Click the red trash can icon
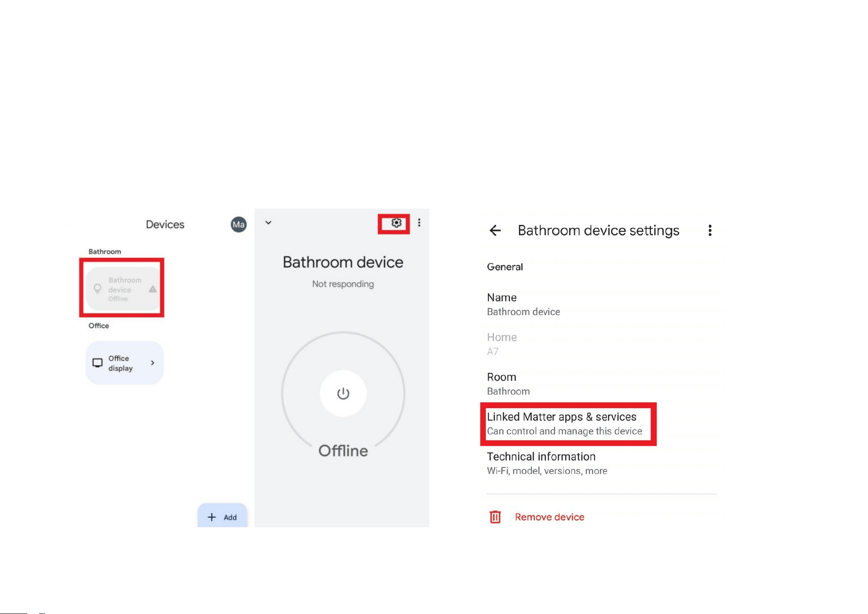Screen dimensions: 868x614 coord(495,517)
